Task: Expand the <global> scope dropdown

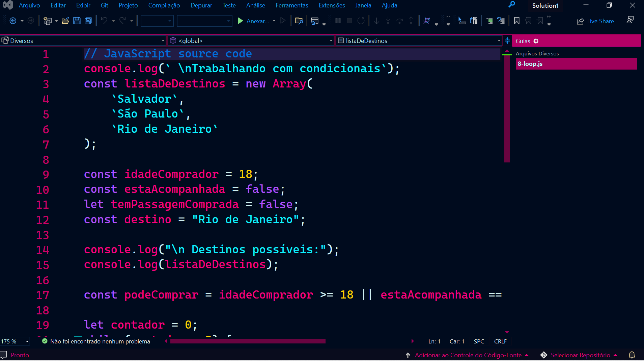Action: [x=331, y=41]
